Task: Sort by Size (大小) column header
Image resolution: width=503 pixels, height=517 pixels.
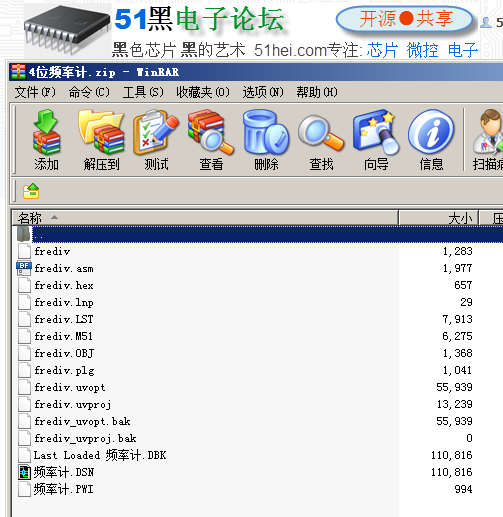Action: tap(439, 218)
